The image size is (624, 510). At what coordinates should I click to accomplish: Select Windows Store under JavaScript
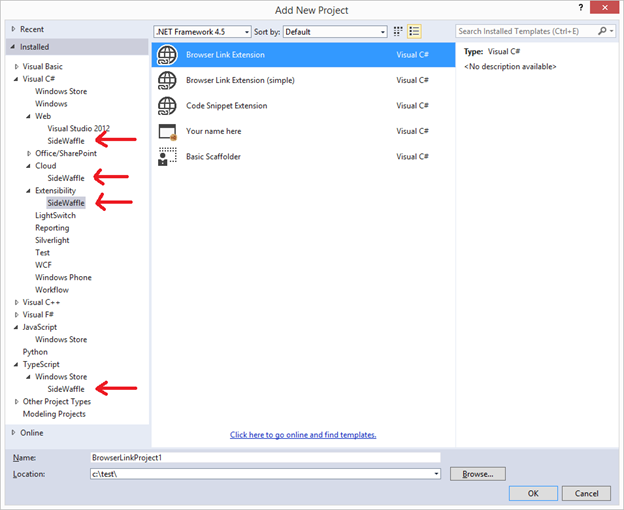[x=61, y=339]
